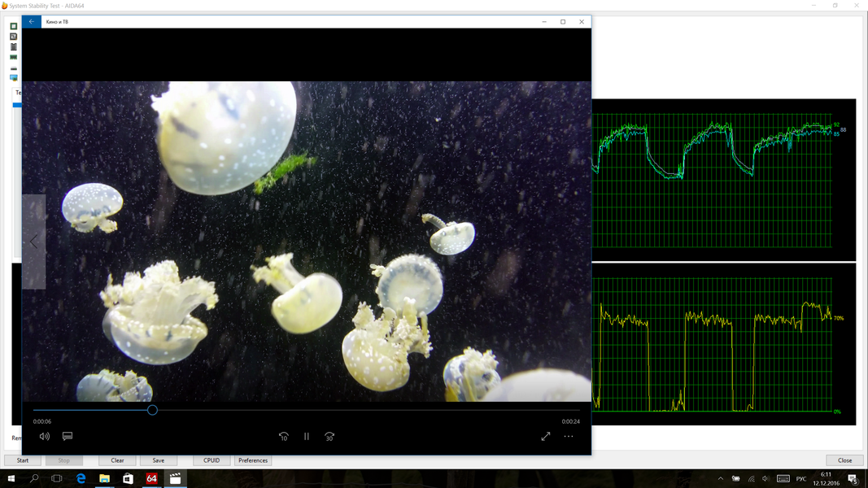Click the Clear button

[117, 460]
